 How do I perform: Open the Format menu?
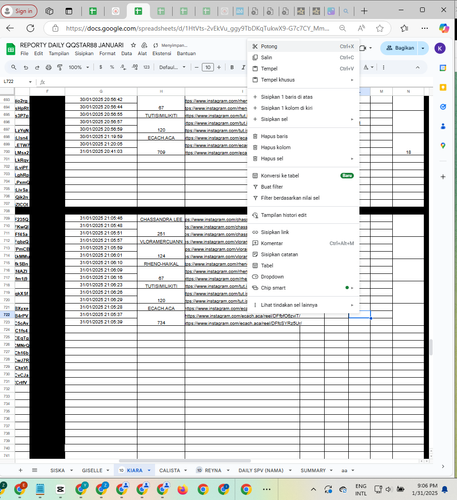point(107,53)
